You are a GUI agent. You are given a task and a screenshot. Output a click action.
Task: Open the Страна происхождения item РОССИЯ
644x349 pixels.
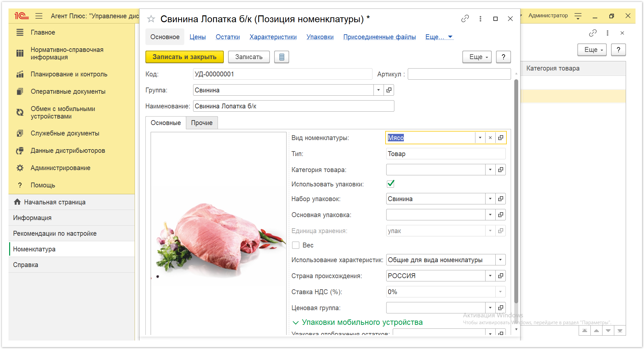coord(501,276)
